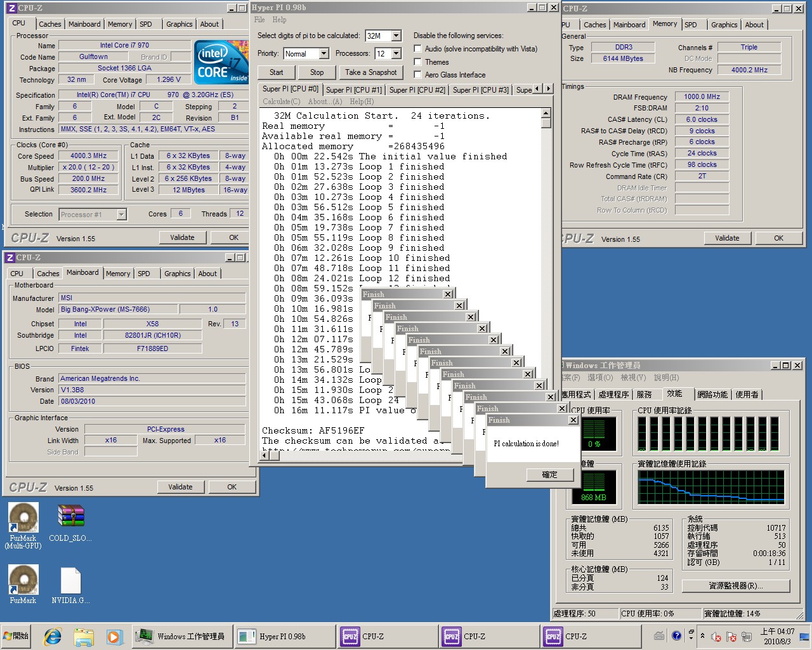
Task: Open Caches tab in CPU-Z processor window
Action: point(50,24)
